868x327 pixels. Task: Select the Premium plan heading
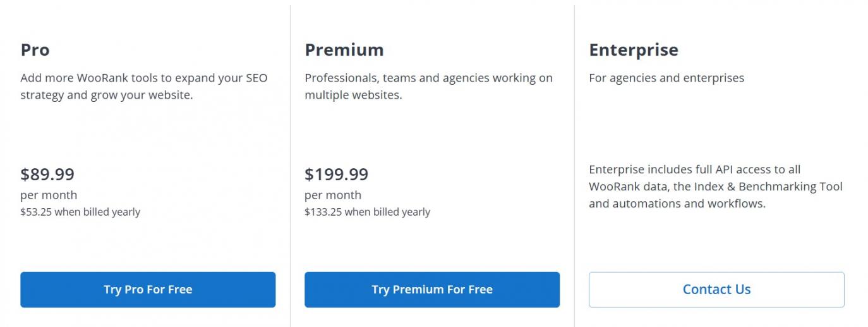point(344,50)
